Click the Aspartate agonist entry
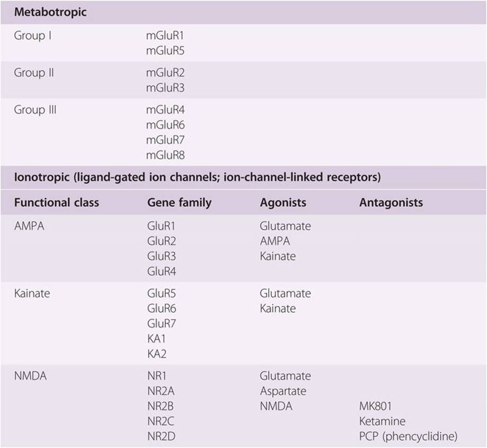Screen dimensions: 487x448 coord(284,391)
